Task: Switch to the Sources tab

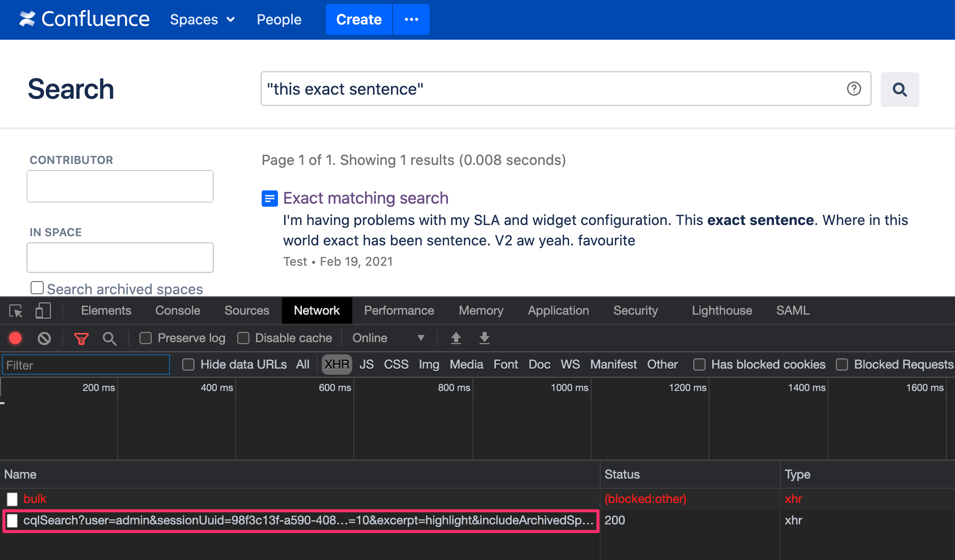Action: 247,311
